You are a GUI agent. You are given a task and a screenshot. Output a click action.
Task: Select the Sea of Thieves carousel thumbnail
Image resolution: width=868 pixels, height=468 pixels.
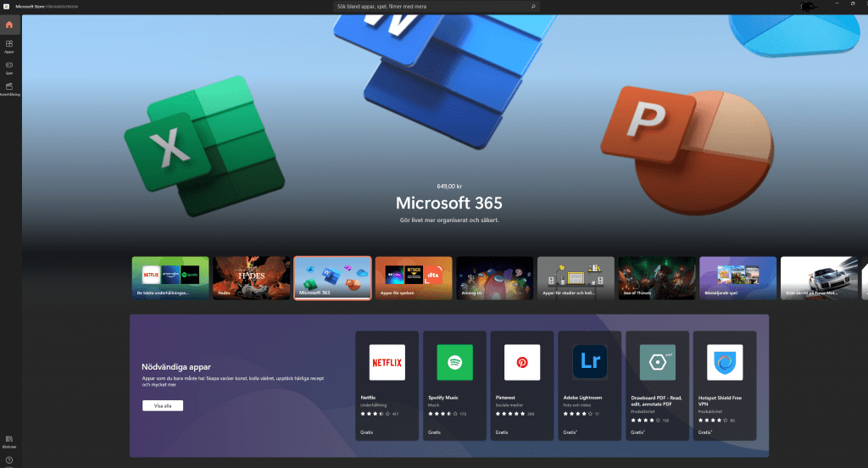point(657,278)
